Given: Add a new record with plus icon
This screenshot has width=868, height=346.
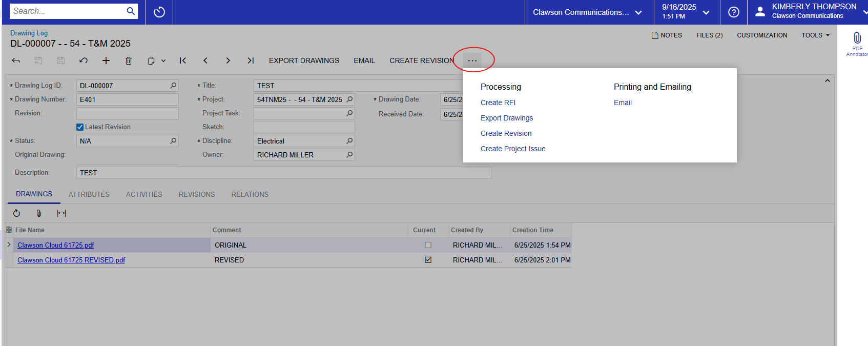Looking at the screenshot, I should 106,60.
